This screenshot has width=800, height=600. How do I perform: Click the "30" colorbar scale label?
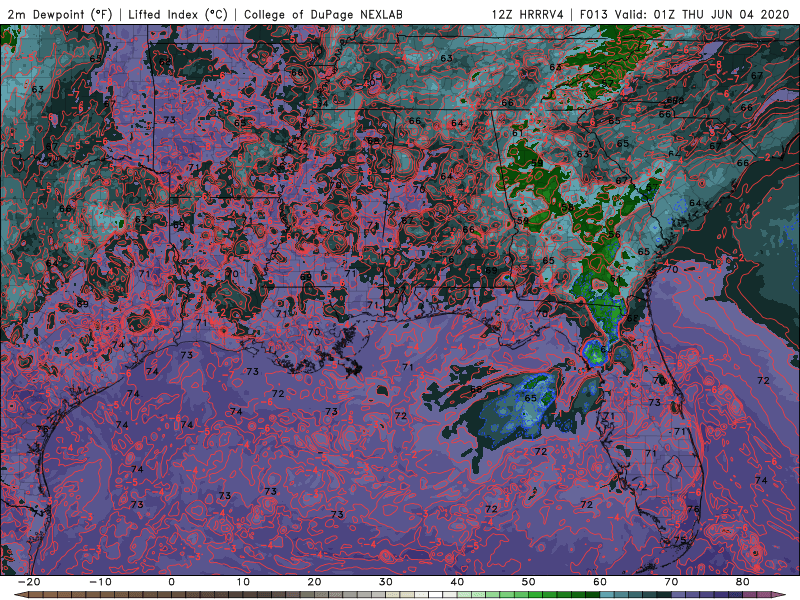(386, 582)
